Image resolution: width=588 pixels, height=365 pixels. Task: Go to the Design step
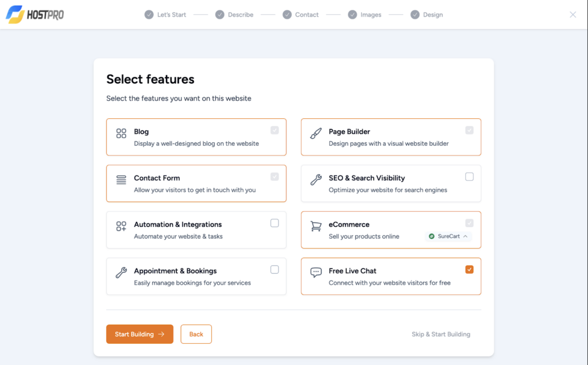pos(427,14)
